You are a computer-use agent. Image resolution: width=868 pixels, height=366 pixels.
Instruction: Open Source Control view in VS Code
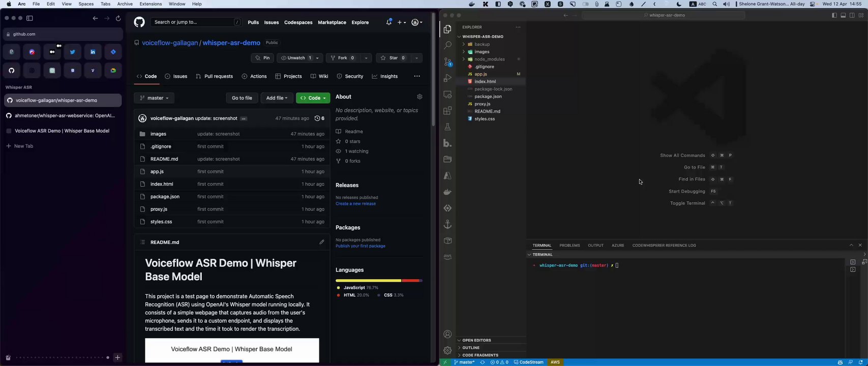[447, 62]
